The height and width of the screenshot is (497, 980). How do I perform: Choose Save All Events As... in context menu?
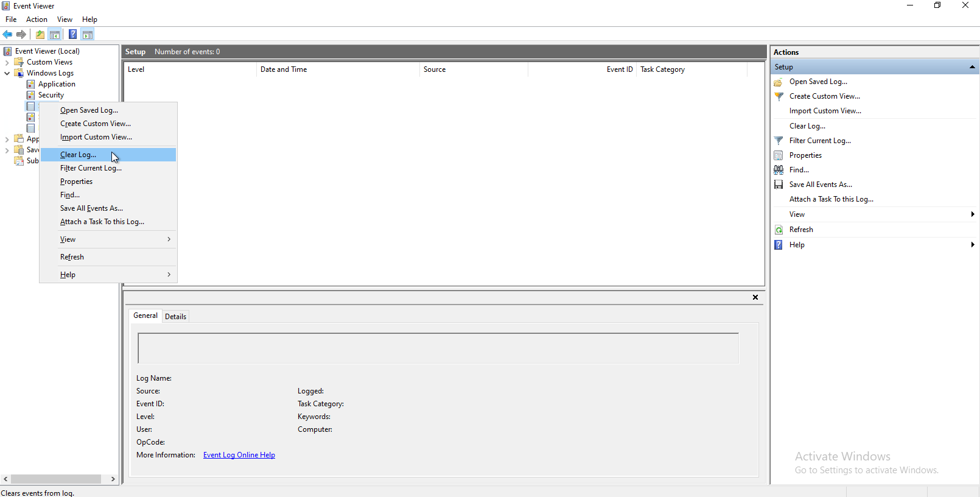pyautogui.click(x=108, y=208)
